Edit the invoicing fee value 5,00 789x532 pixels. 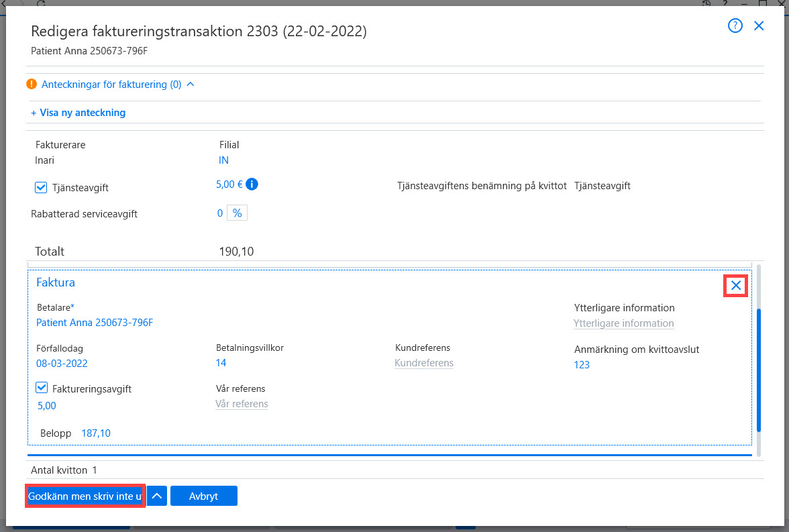point(47,406)
